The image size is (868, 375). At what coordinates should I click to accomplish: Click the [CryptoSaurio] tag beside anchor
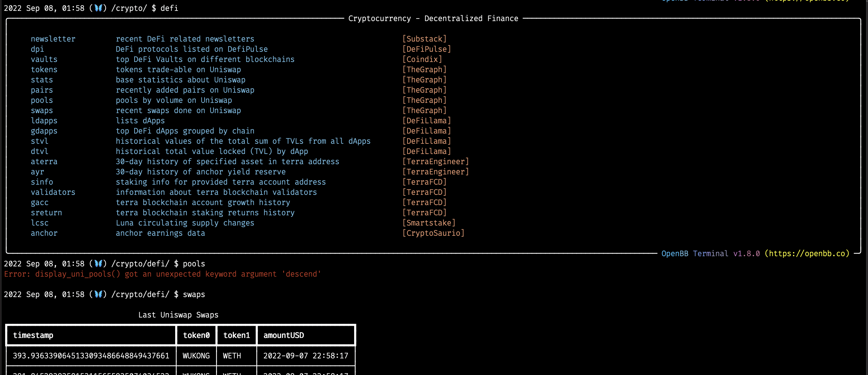[434, 233]
